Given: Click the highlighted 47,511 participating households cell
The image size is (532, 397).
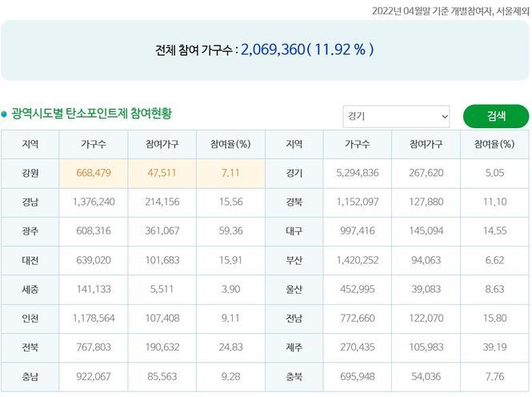Looking at the screenshot, I should pos(162,173).
